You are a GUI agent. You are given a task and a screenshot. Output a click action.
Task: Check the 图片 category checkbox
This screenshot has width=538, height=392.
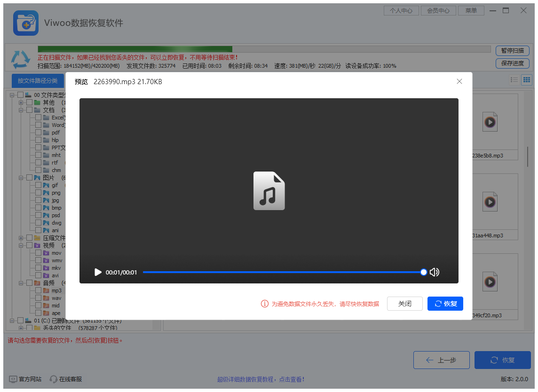pyautogui.click(x=28, y=177)
